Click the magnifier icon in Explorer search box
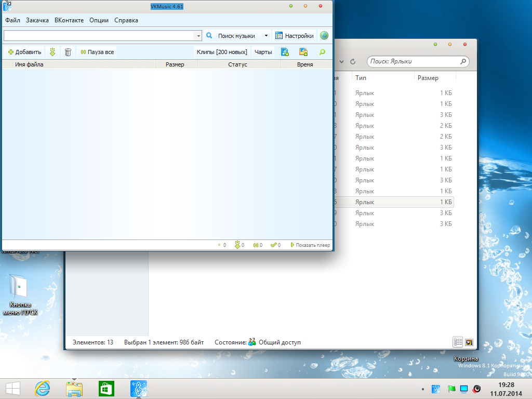This screenshot has height=399, width=532. (x=463, y=61)
